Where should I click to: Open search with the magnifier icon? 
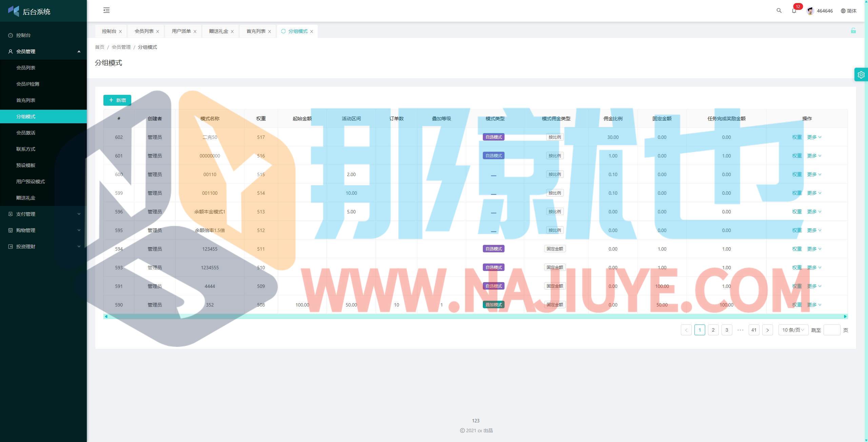779,10
